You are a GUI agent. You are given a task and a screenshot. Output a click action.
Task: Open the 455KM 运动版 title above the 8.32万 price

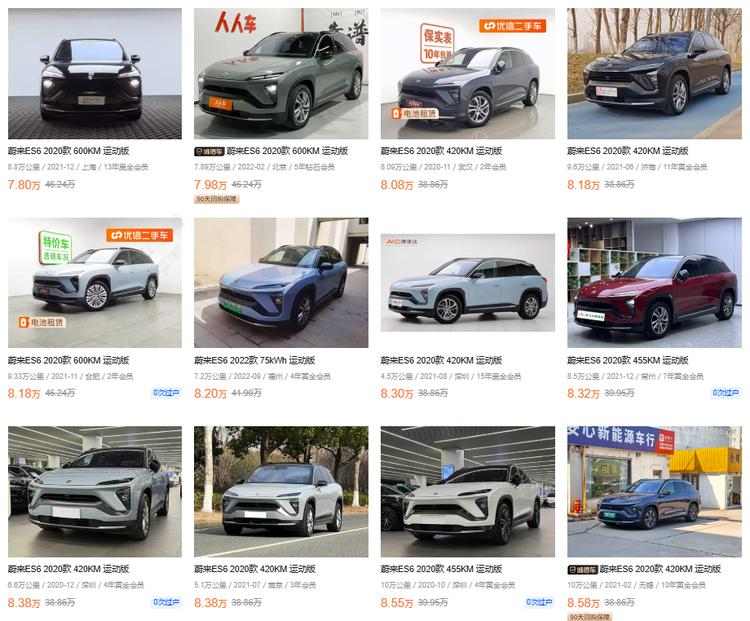pyautogui.click(x=628, y=360)
